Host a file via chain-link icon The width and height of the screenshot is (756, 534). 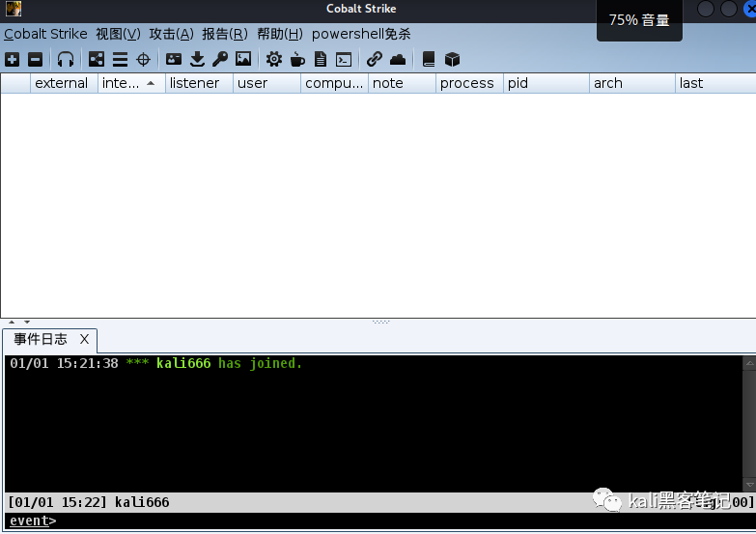pos(375,59)
